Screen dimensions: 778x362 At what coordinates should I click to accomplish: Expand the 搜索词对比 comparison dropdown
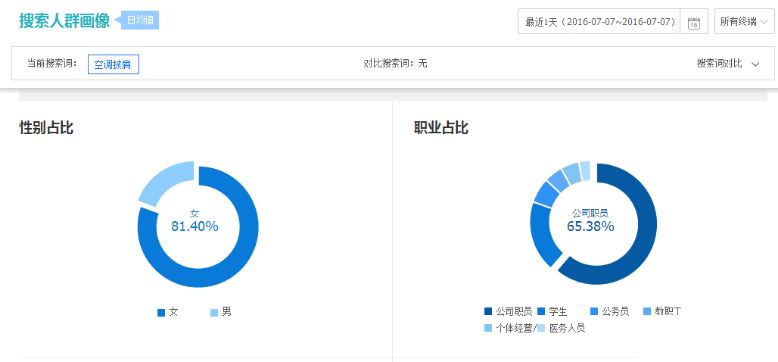pyautogui.click(x=728, y=63)
